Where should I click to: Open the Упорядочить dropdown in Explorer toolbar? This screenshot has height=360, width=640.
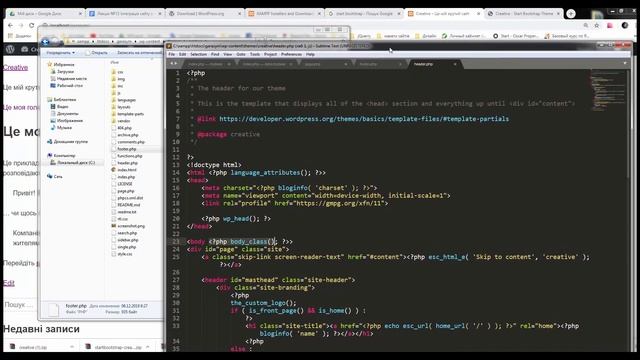pos(60,53)
